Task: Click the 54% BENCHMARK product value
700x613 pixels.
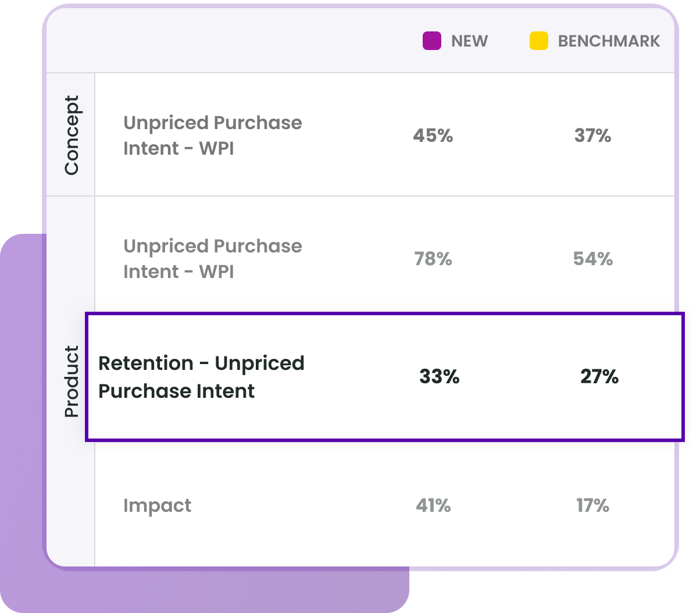Action: click(x=593, y=259)
